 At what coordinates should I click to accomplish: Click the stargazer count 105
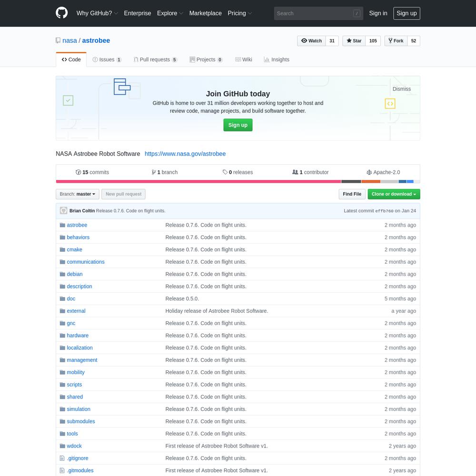373,40
